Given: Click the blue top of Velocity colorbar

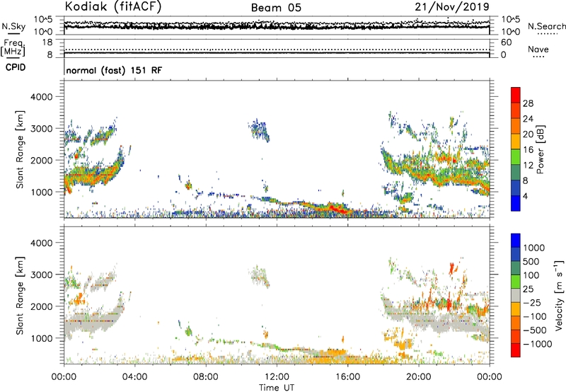Looking at the screenshot, I should pos(516,241).
